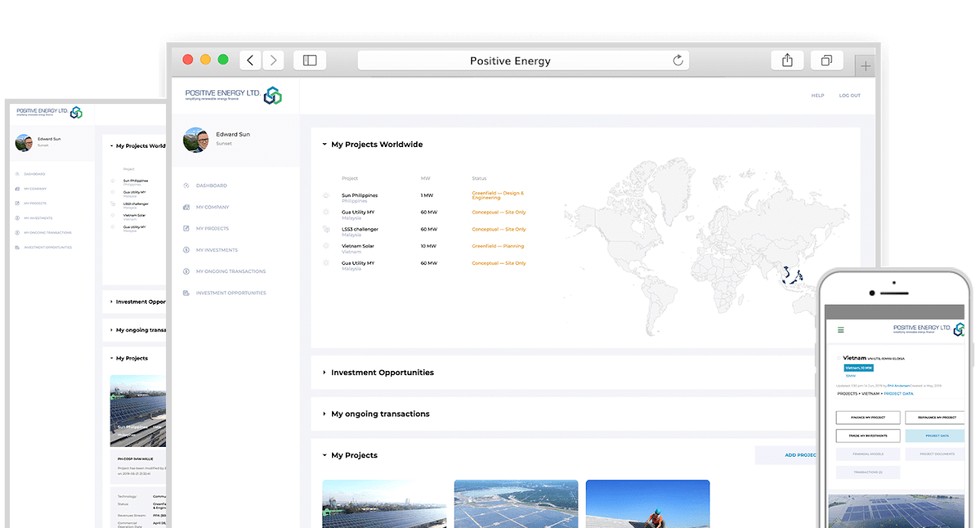Open the hamburger menu on the phone
The width and height of the screenshot is (980, 528).
841,330
